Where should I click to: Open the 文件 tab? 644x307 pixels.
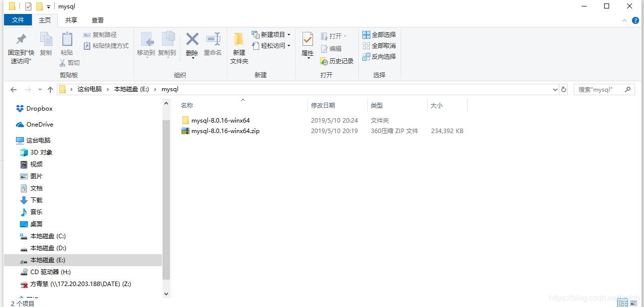pos(18,20)
